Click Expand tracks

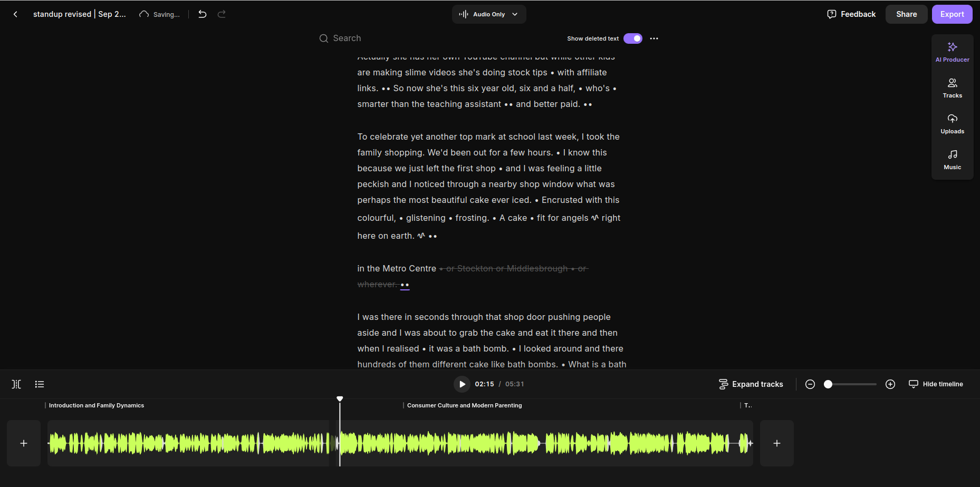[x=751, y=384]
